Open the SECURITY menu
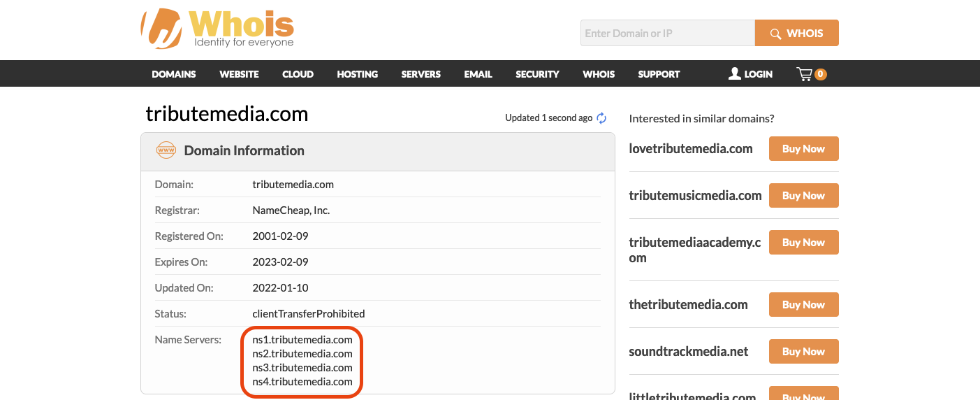The height and width of the screenshot is (400, 980). pos(537,74)
